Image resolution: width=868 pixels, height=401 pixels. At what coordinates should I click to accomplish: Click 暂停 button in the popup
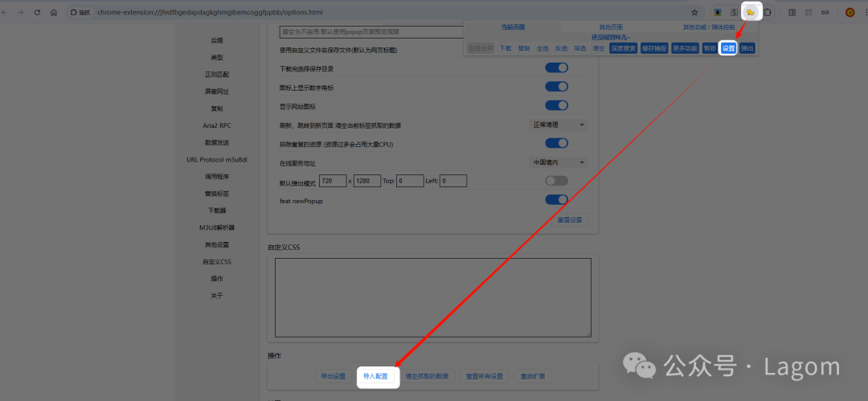[710, 48]
